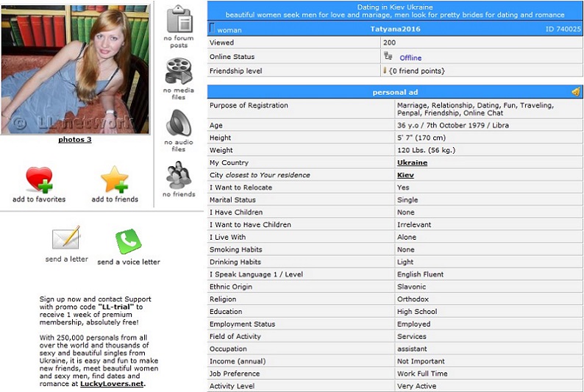The width and height of the screenshot is (584, 392).
Task: Click the yellow bell icon in personal ad header
Action: coord(576,92)
